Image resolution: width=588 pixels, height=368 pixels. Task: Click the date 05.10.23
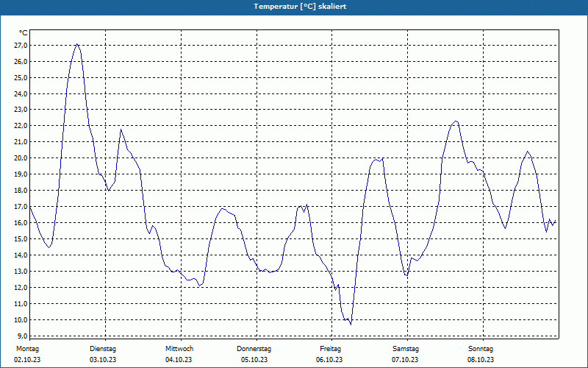254,360
